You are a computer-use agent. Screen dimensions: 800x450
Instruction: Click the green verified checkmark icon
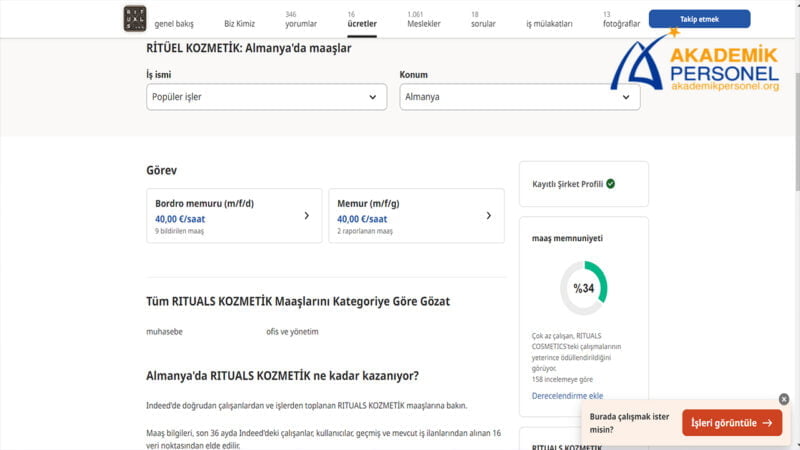click(610, 184)
